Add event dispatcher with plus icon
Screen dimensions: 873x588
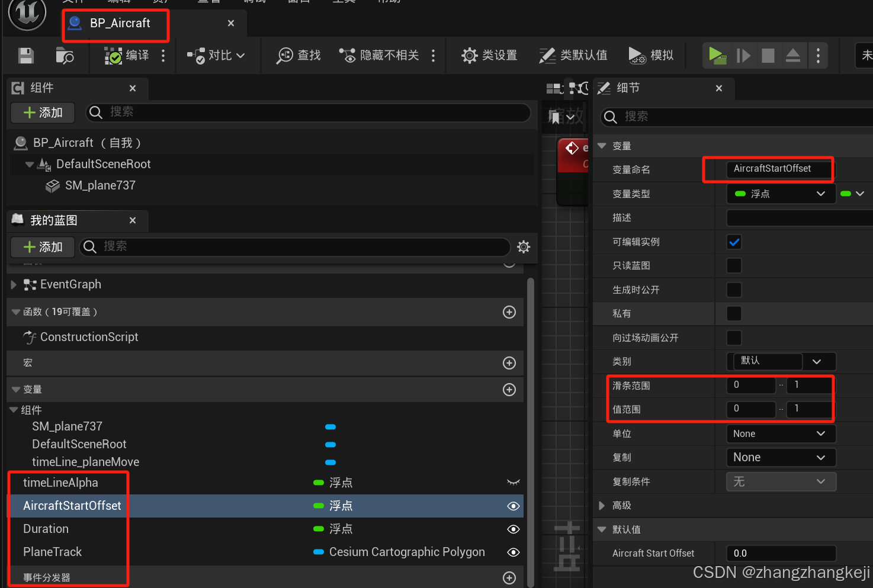(x=509, y=578)
